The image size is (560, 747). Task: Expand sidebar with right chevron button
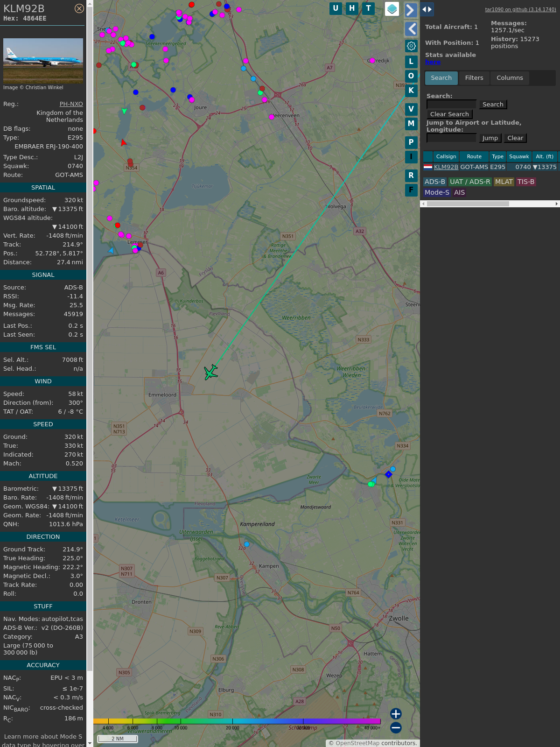pos(411,10)
